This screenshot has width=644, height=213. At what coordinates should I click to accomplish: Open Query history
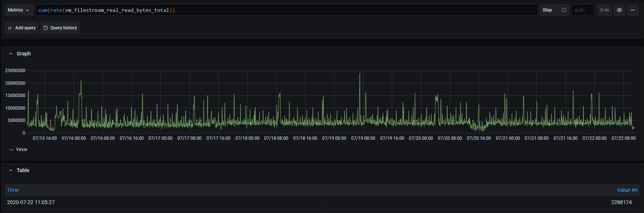click(60, 28)
